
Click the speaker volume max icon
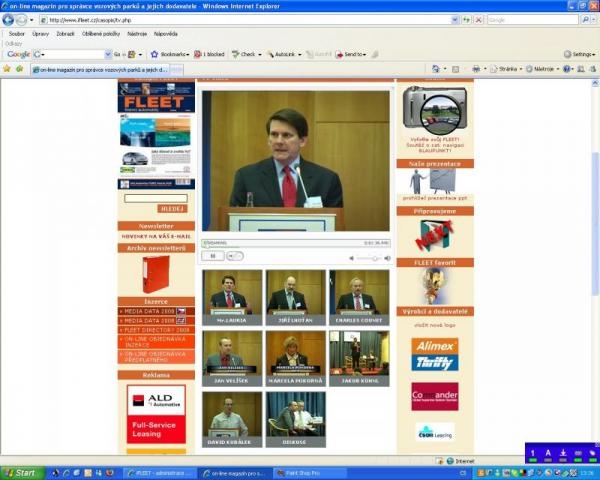tap(387, 258)
